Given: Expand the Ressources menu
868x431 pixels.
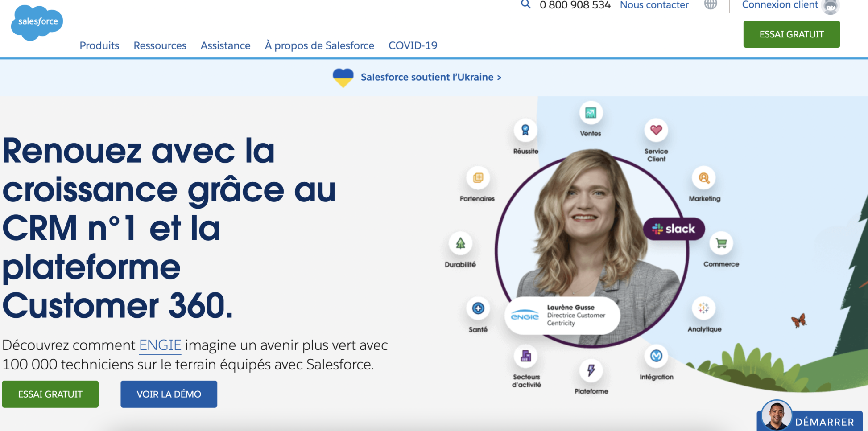Looking at the screenshot, I should pyautogui.click(x=159, y=45).
